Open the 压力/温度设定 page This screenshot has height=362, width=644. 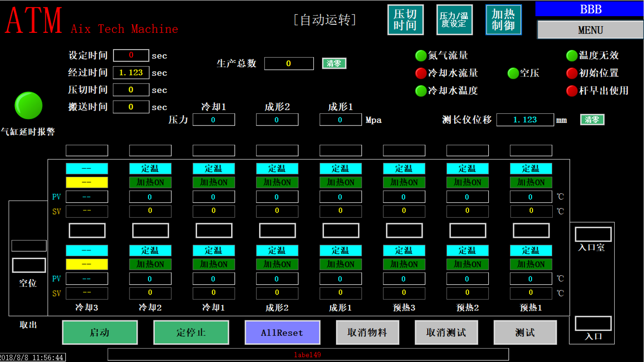point(454,20)
